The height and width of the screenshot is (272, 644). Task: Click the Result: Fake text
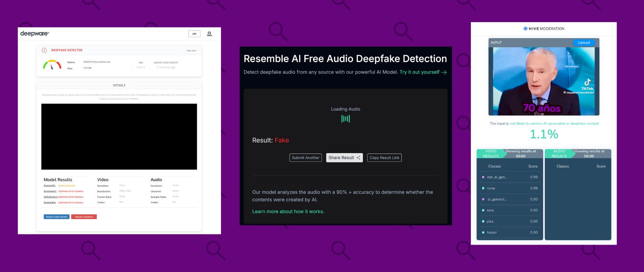pyautogui.click(x=270, y=140)
